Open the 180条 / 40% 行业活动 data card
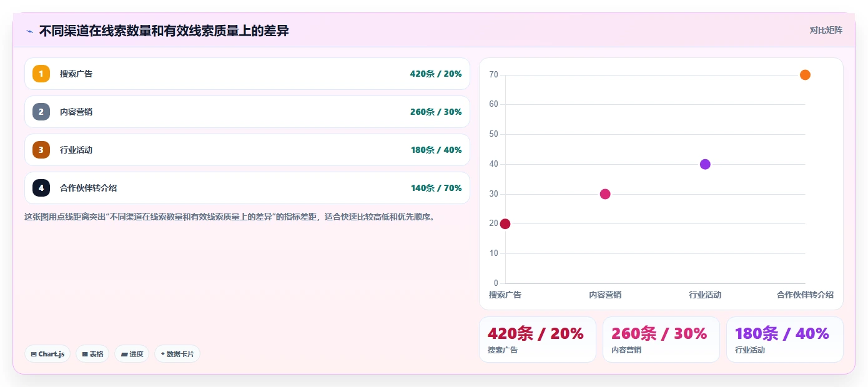Viewport: 868px width, 387px height. pyautogui.click(x=785, y=340)
